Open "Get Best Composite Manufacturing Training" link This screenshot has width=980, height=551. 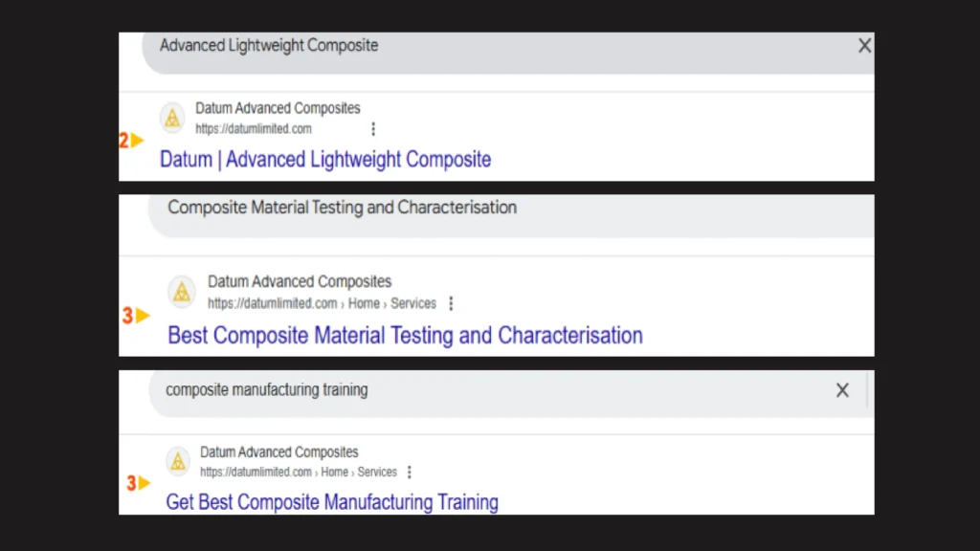click(x=332, y=502)
